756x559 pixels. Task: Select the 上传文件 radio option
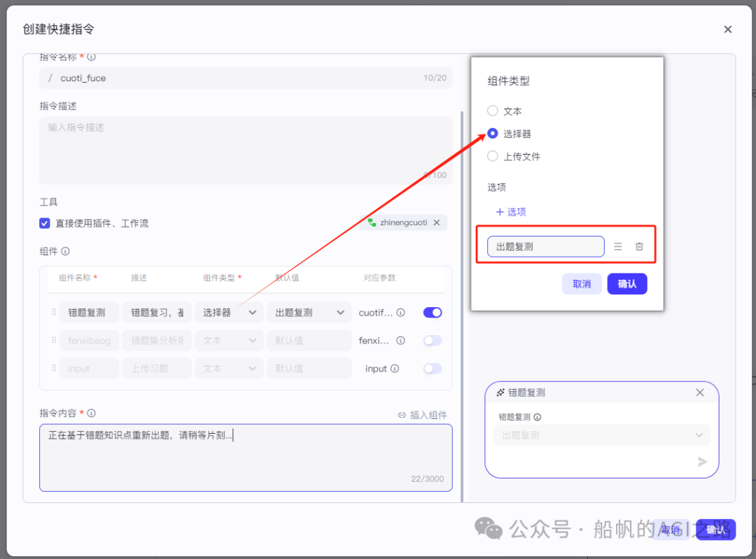[492, 156]
